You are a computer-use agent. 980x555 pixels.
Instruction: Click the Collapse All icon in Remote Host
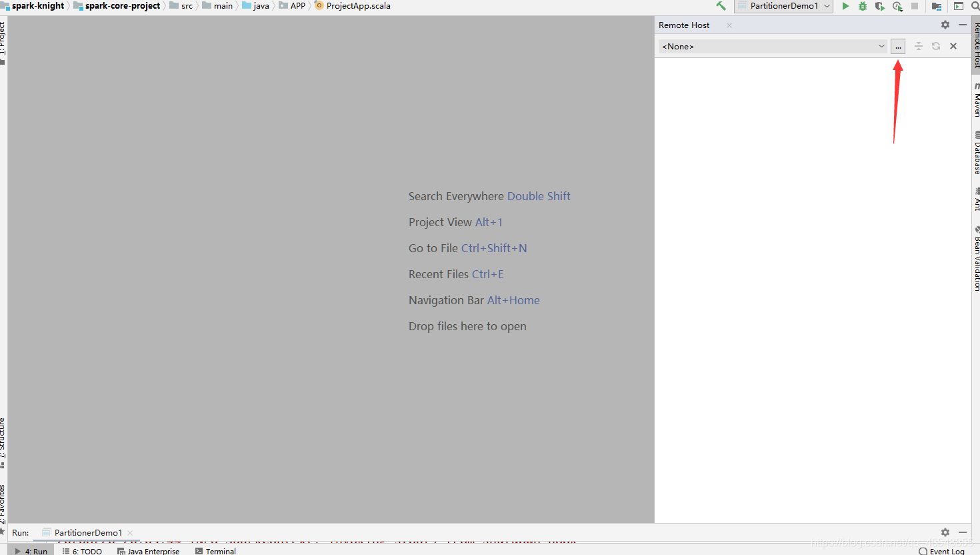pyautogui.click(x=919, y=46)
